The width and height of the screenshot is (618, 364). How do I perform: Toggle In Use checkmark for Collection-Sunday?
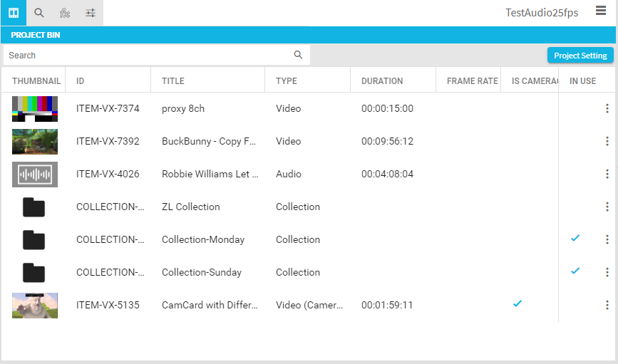coord(575,271)
